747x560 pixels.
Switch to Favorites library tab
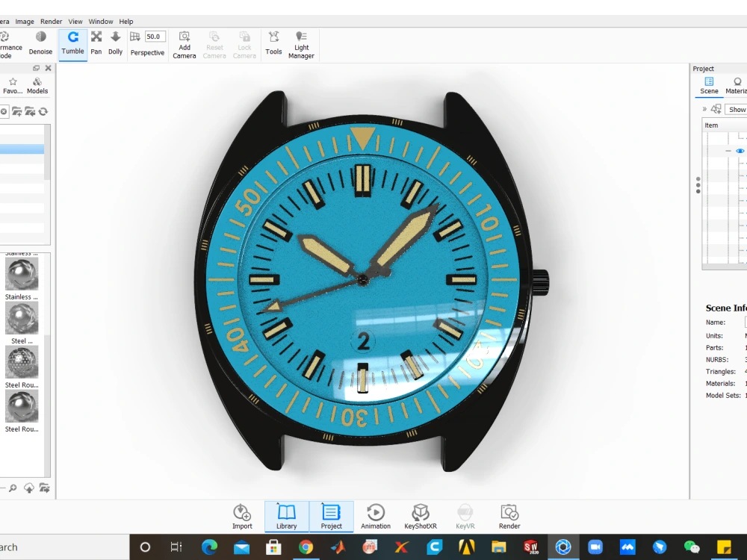pos(13,86)
